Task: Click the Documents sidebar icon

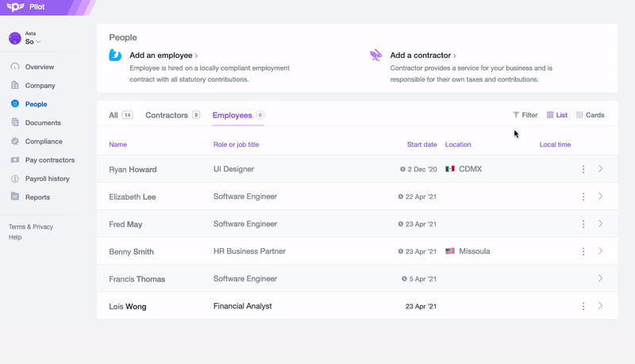Action: coord(15,123)
